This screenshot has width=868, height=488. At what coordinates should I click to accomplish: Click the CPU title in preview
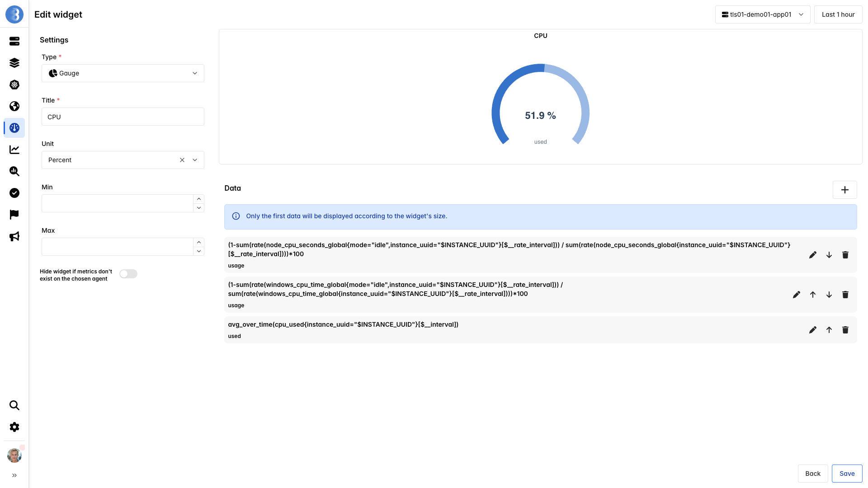pos(541,36)
